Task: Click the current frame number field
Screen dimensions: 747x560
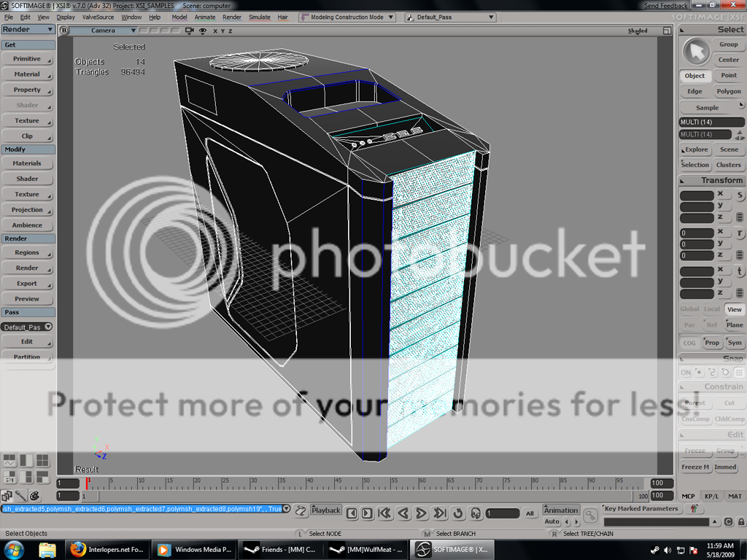Action: (x=503, y=513)
